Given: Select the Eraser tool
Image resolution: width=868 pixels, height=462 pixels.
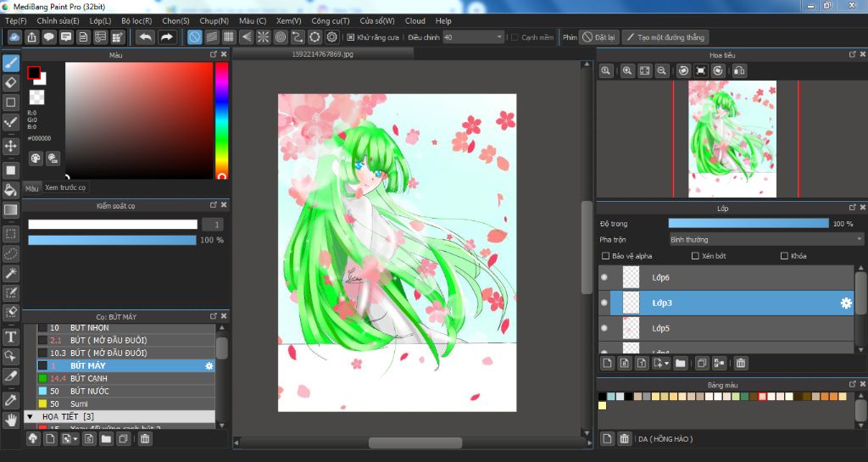Looking at the screenshot, I should [x=10, y=82].
